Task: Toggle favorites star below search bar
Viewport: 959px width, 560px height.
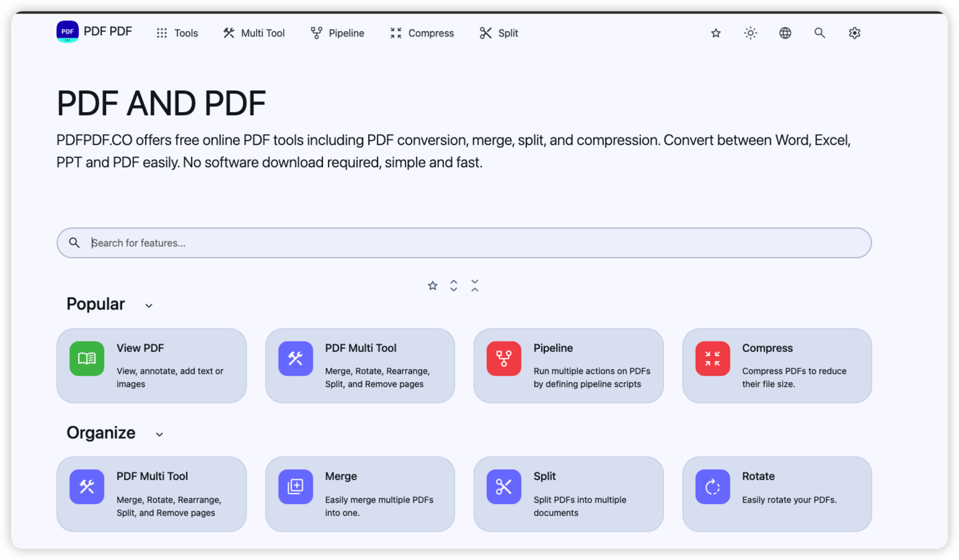Action: [x=433, y=286]
